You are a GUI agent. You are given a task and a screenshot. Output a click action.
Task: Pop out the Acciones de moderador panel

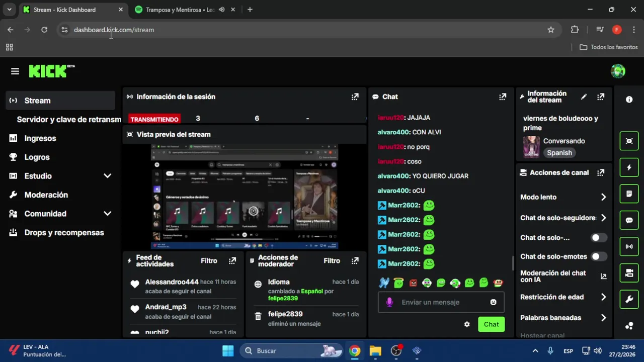click(355, 261)
